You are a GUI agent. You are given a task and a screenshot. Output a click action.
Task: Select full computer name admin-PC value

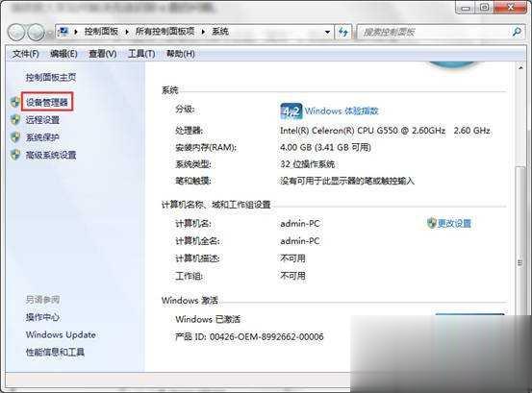coord(300,241)
